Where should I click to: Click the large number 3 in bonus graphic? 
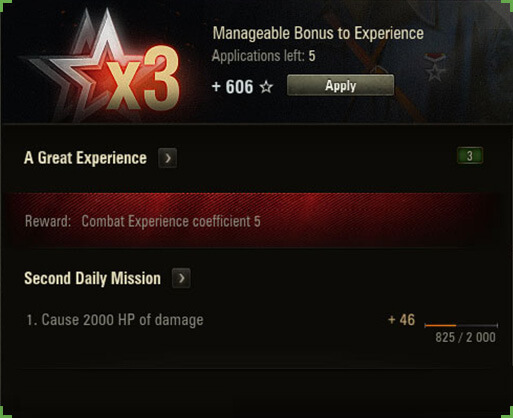pyautogui.click(x=162, y=78)
